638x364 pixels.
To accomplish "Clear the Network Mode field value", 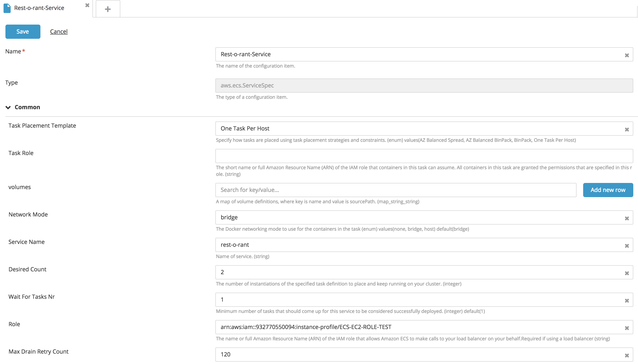I will tap(626, 218).
